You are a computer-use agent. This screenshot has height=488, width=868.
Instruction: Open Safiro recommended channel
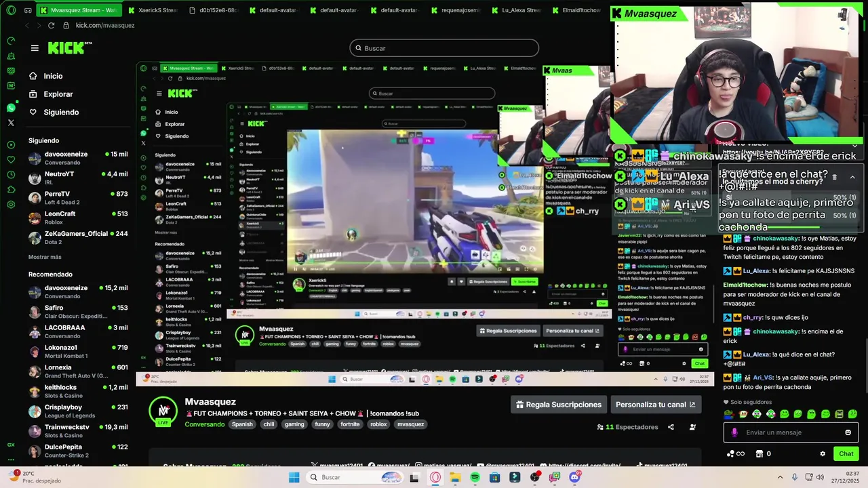point(78,312)
